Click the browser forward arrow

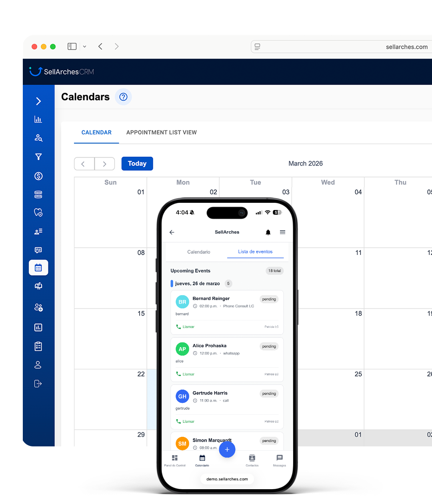[116, 46]
